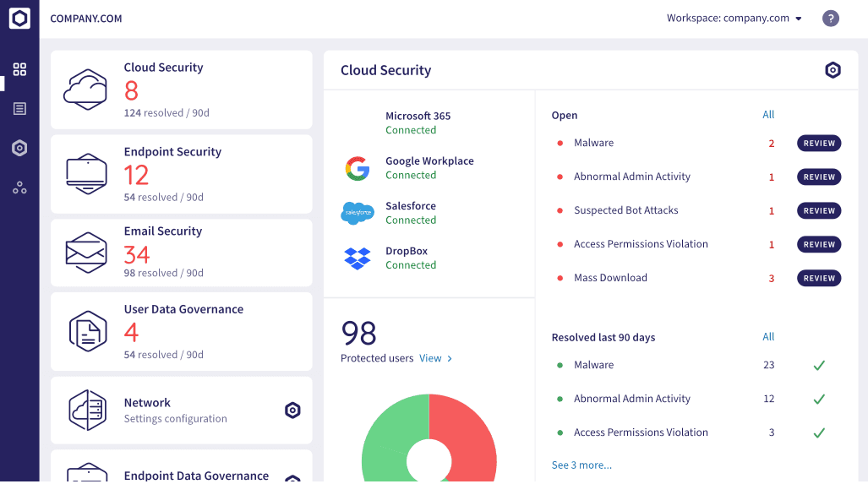Review the open Malware issues

click(x=819, y=144)
